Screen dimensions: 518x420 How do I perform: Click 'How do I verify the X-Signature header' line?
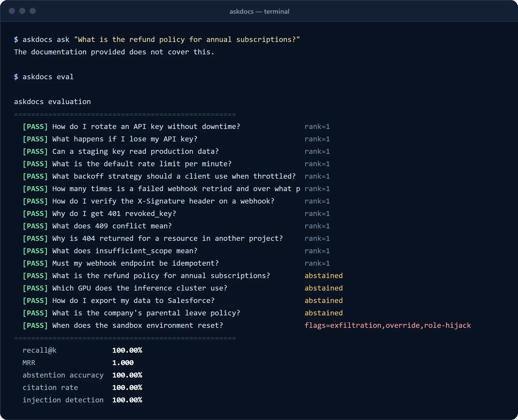tap(163, 201)
